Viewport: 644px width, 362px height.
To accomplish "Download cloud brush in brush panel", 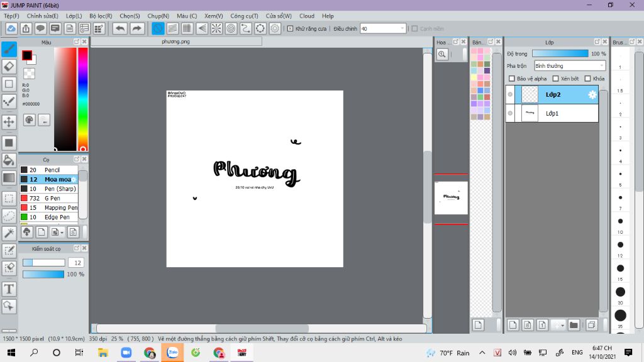I will point(27,233).
